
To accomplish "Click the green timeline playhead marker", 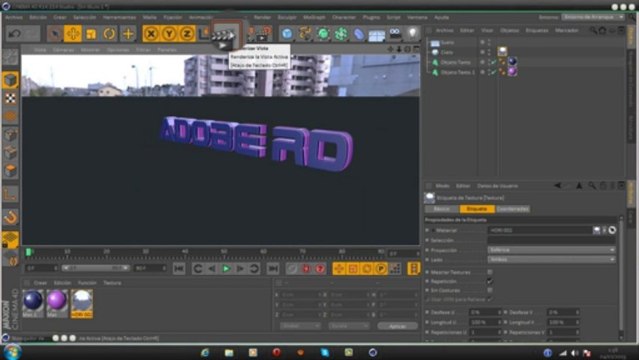I will click(x=29, y=252).
